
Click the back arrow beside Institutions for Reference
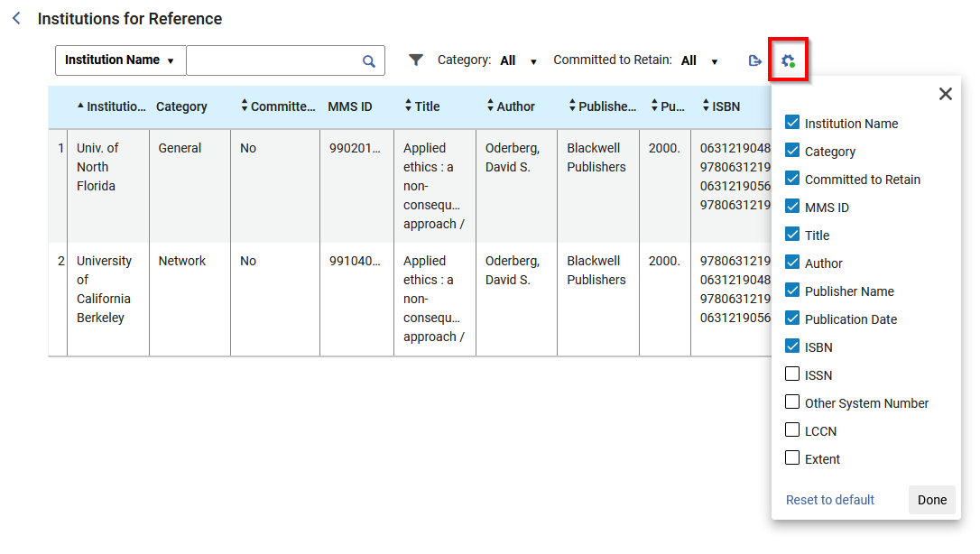[x=16, y=19]
